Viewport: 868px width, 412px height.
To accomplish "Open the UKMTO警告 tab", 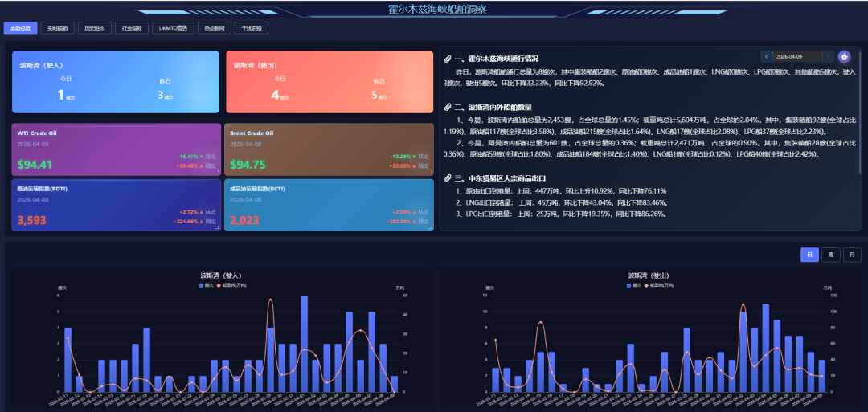I will click(173, 28).
